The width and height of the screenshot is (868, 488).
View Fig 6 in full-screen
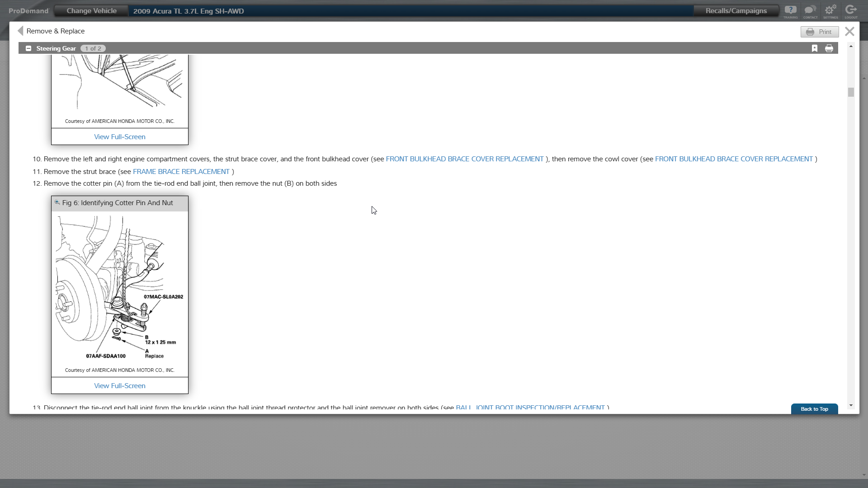(x=119, y=386)
